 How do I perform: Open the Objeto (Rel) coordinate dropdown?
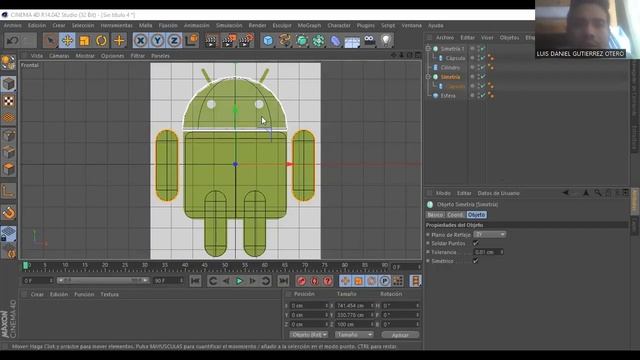(x=309, y=335)
